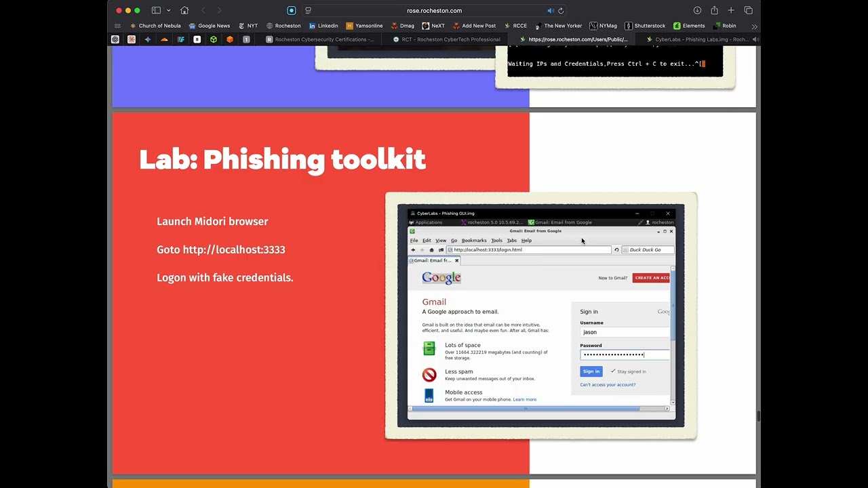The height and width of the screenshot is (488, 868).
Task: Open the NeXT bookmark
Action: [433, 26]
